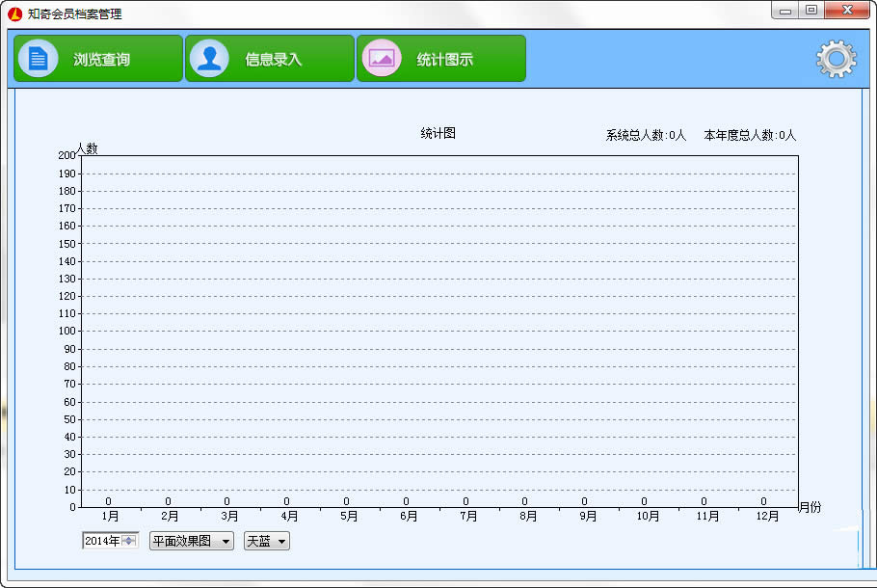The image size is (877, 588).
Task: Maximize the 知奇会员档案管理 window
Action: pyautogui.click(x=811, y=10)
